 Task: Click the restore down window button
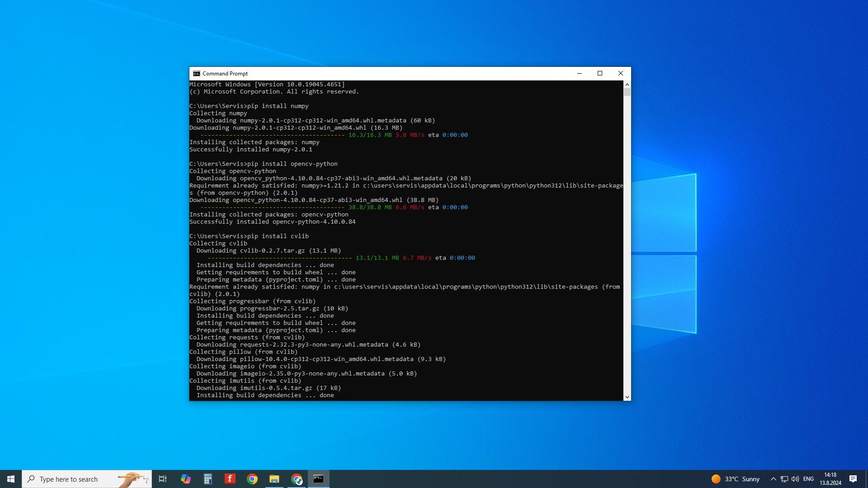[x=599, y=73]
